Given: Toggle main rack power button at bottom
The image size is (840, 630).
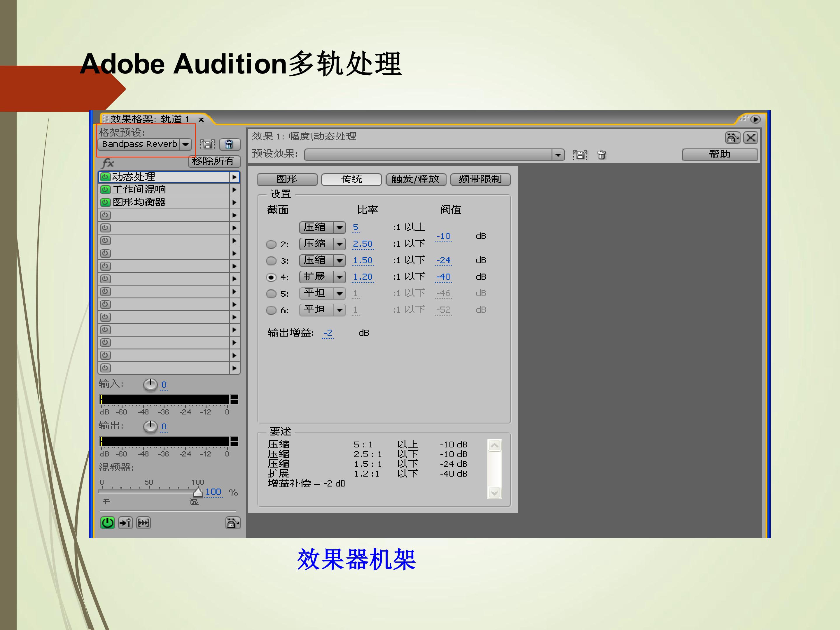Looking at the screenshot, I should [107, 523].
